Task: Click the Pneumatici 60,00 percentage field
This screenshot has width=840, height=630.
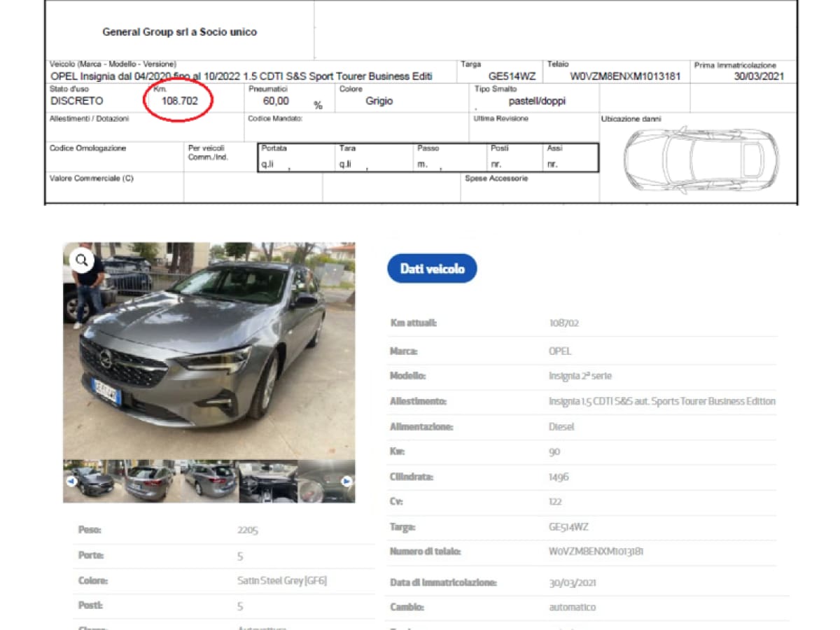Action: click(x=276, y=101)
